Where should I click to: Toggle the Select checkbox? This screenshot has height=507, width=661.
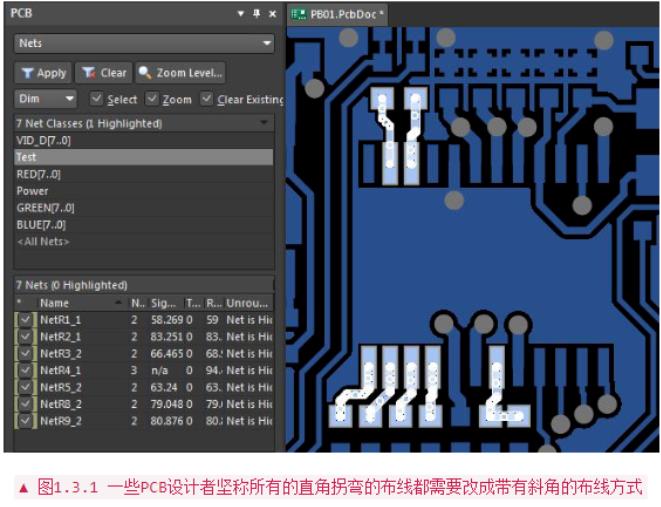(x=97, y=99)
